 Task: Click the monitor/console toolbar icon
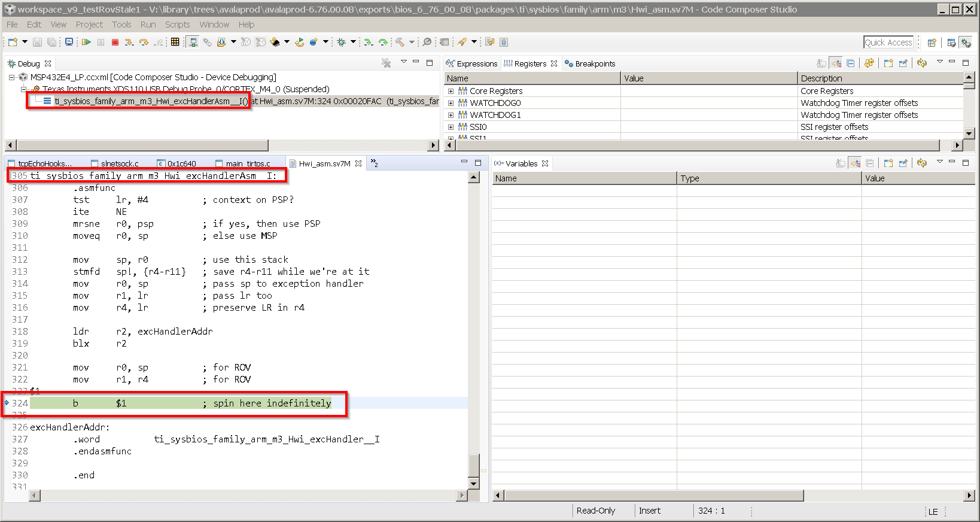pyautogui.click(x=69, y=42)
